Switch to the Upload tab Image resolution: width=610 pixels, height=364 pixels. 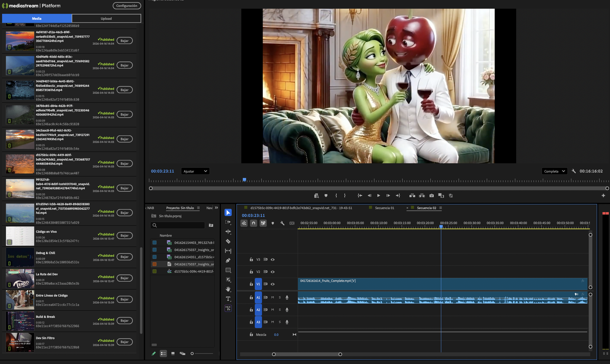106,19
